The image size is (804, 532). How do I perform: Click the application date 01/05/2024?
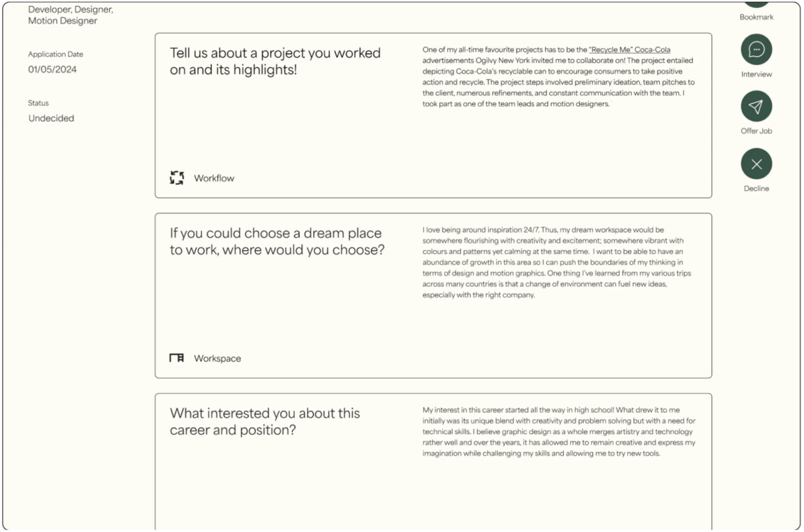(52, 70)
